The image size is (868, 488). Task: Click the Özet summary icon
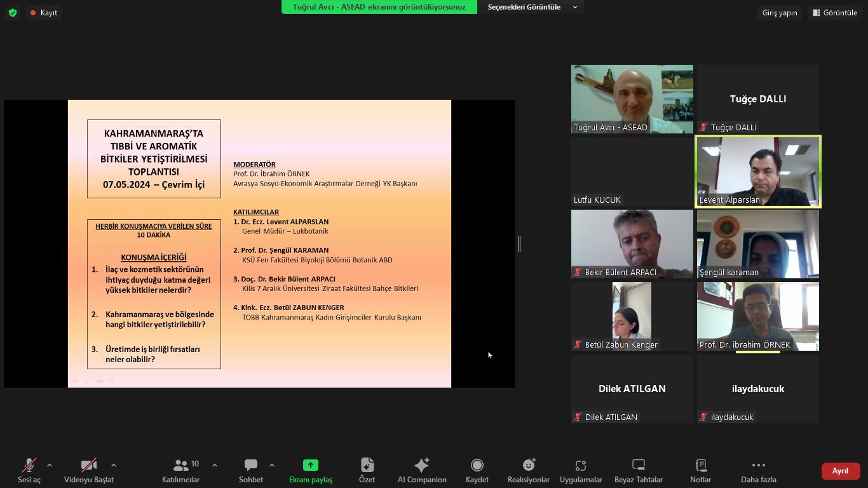[367, 470]
